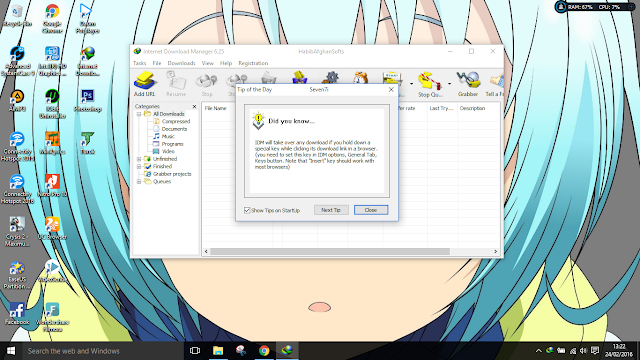Click the Recycle Bin desktop icon
Image resolution: width=640 pixels, height=360 pixels.
(x=17, y=16)
